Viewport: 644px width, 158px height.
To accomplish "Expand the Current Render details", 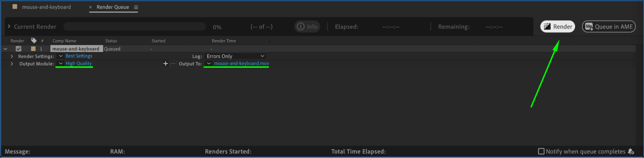I will click(9, 26).
